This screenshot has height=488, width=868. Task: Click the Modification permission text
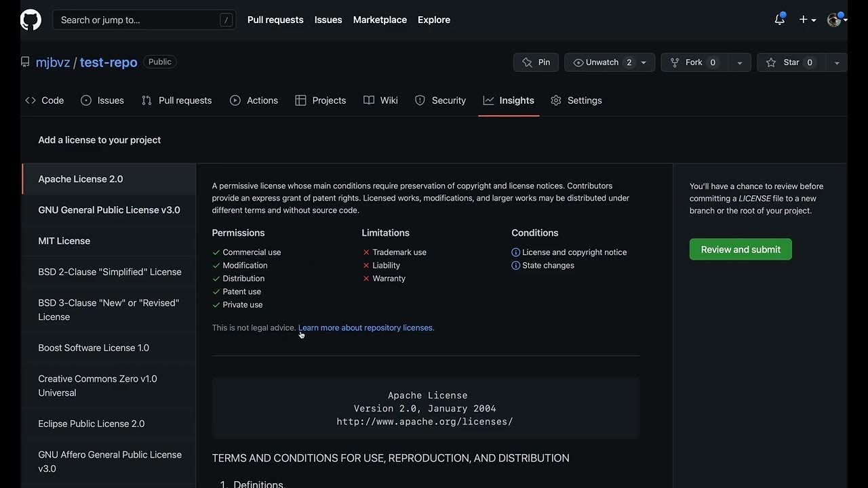click(245, 266)
